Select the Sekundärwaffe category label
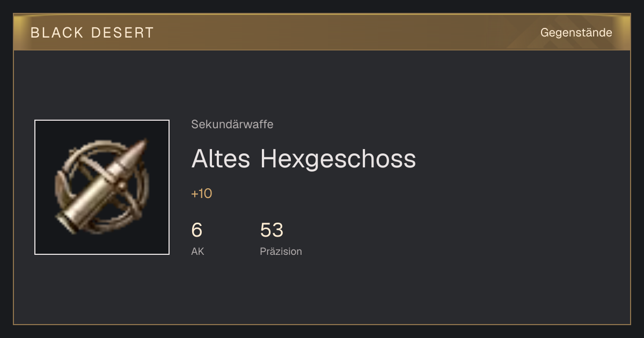Viewport: 644px width, 338px height. click(x=232, y=124)
